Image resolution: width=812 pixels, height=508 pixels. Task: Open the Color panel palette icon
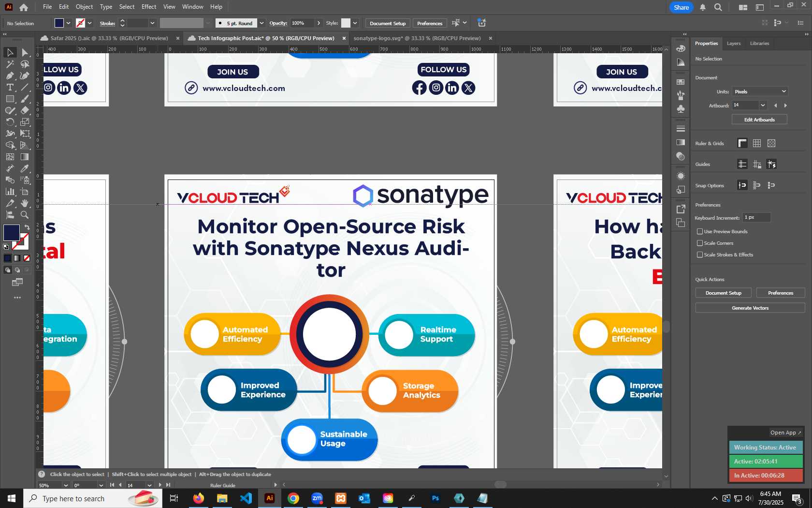pyautogui.click(x=681, y=48)
